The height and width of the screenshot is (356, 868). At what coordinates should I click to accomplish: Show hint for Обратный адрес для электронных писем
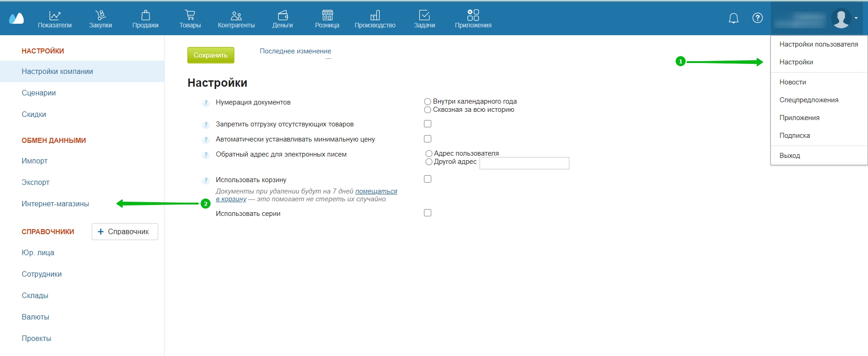206,155
